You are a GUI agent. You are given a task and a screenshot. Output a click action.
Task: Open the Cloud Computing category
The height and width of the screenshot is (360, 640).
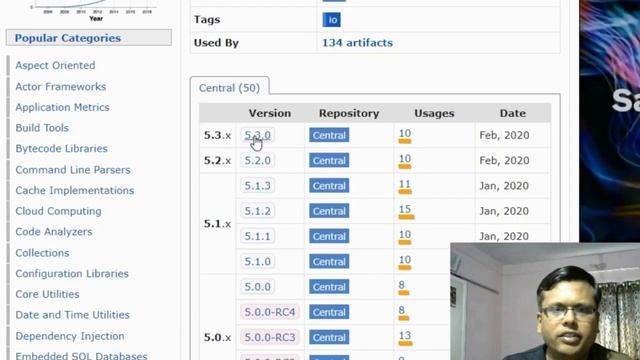(x=58, y=211)
